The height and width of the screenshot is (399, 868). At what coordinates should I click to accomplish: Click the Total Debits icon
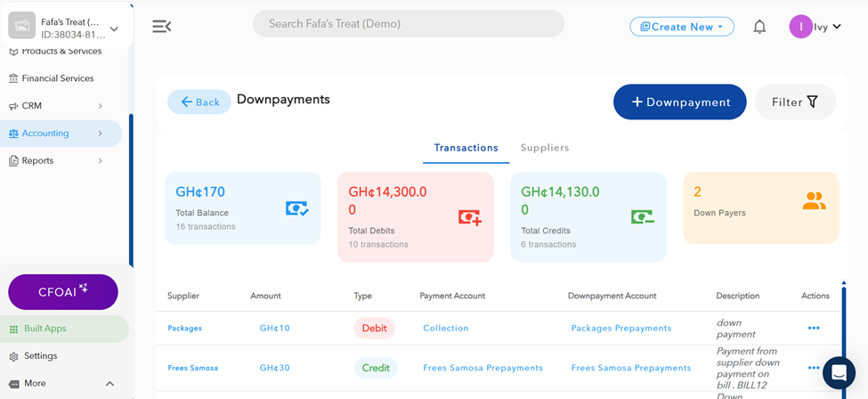(469, 216)
